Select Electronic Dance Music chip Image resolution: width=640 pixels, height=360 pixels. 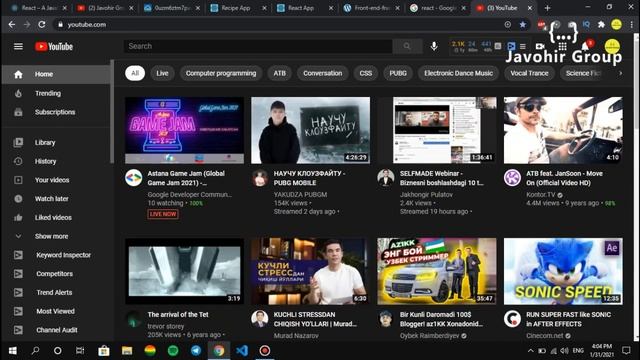[458, 73]
